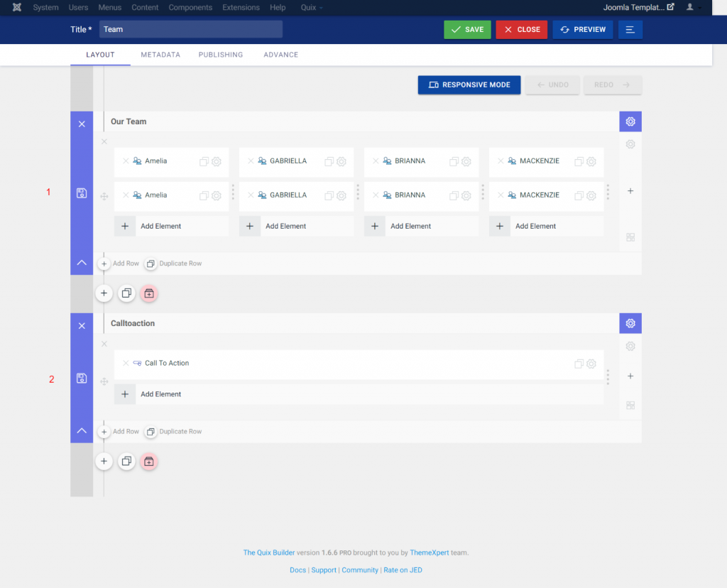Collapse the Calltoaction section with the chevron
Screen dimensions: 727x588
click(x=82, y=430)
